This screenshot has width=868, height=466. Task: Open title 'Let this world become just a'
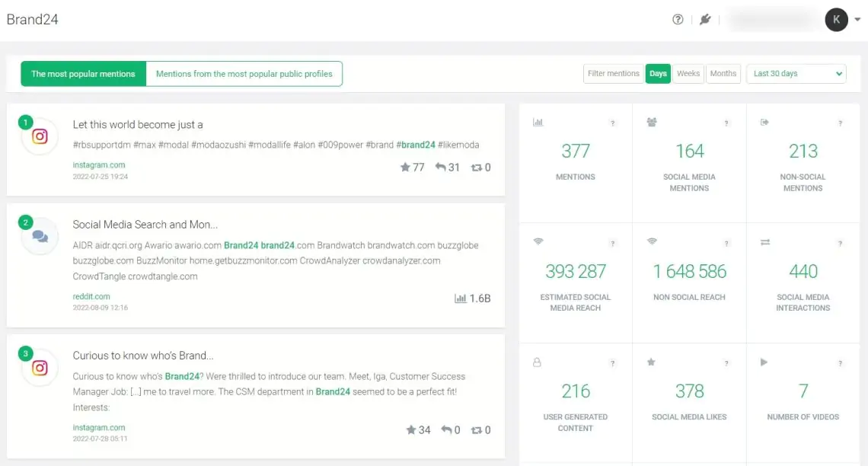coord(138,125)
